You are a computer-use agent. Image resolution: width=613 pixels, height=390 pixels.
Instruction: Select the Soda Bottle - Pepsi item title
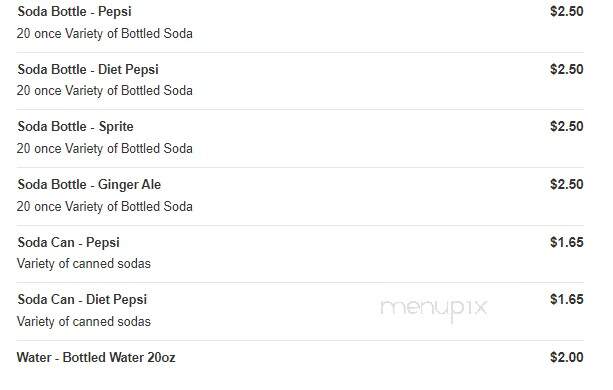pyautogui.click(x=74, y=12)
